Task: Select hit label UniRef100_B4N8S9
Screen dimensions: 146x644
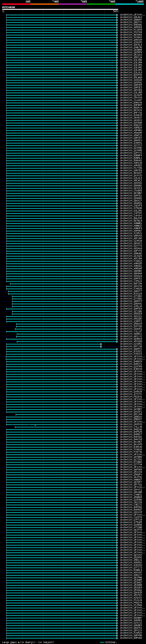Action: 131,361
